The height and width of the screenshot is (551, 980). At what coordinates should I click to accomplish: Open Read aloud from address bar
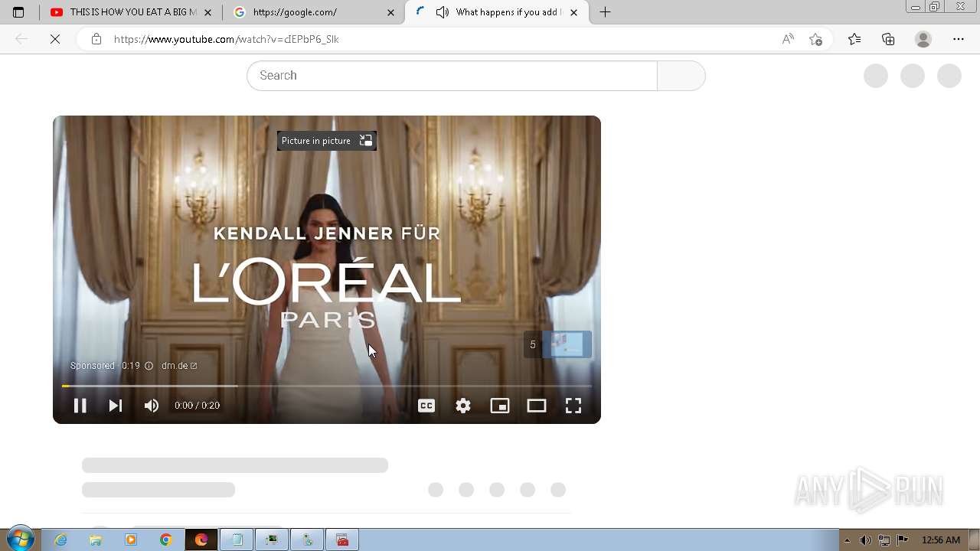(788, 39)
